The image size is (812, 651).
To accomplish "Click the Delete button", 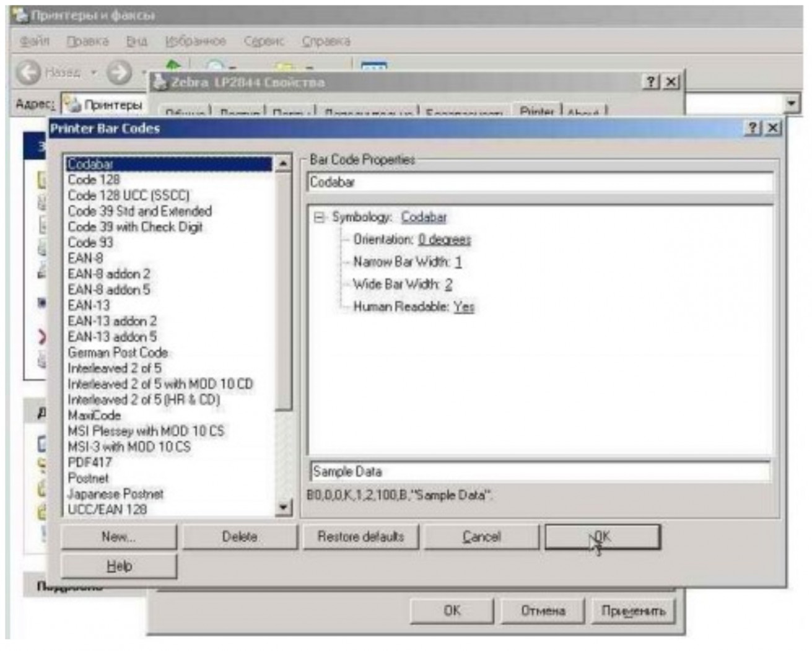I will click(240, 537).
